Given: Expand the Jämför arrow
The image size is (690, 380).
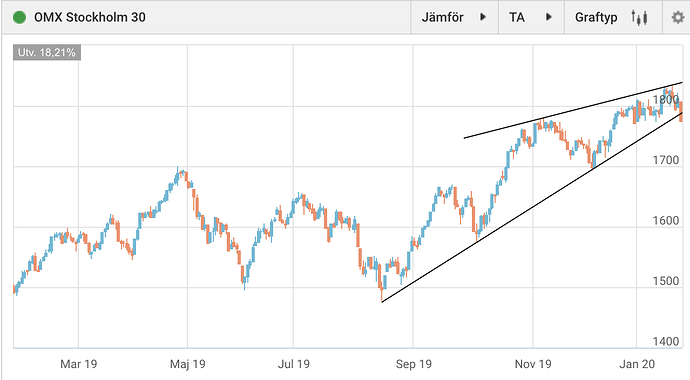Looking at the screenshot, I should tap(483, 17).
